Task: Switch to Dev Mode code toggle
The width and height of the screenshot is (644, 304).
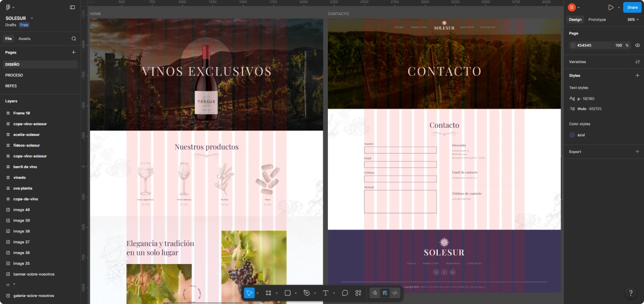Action: point(395,293)
